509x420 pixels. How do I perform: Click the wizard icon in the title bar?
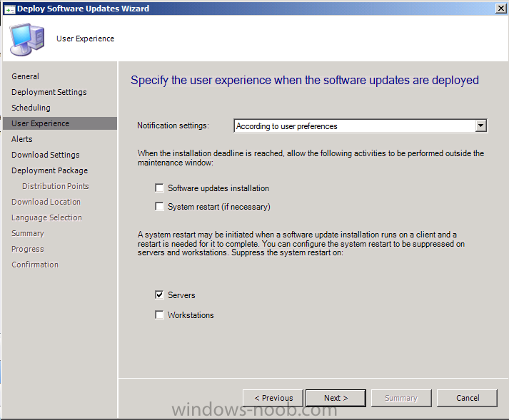click(9, 9)
